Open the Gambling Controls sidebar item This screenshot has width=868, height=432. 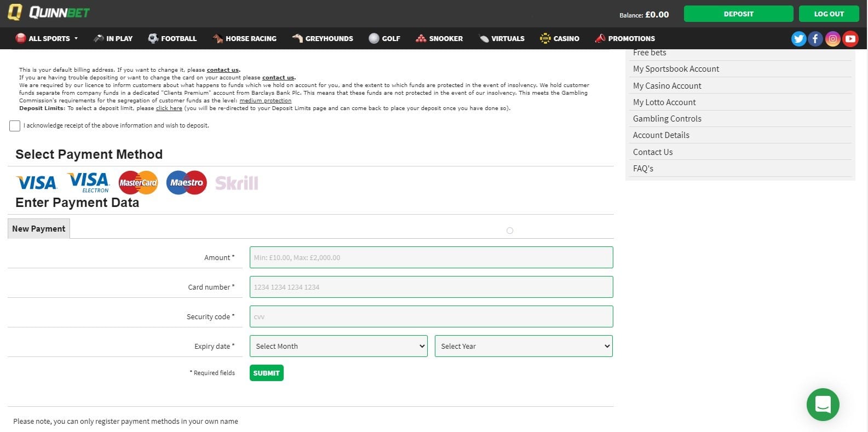pyautogui.click(x=667, y=119)
